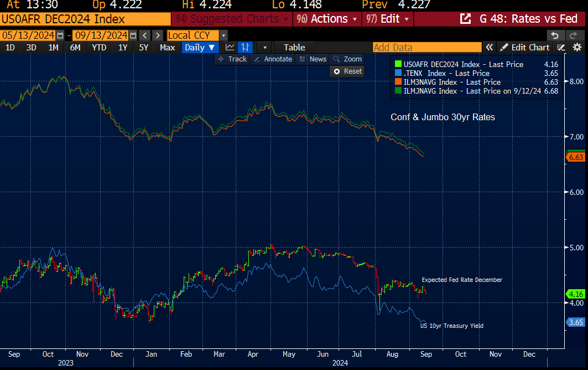Click the Add Data input field
This screenshot has height=370, width=588.
pos(426,48)
